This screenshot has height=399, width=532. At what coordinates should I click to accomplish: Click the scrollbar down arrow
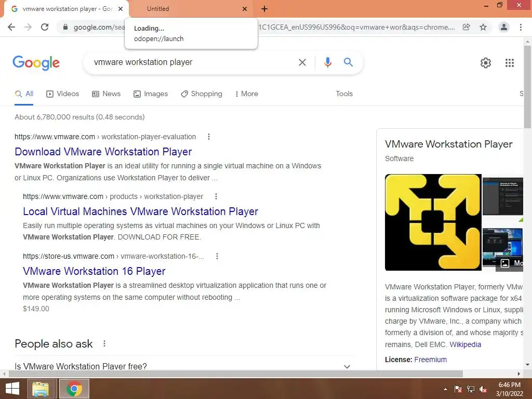[x=527, y=365]
